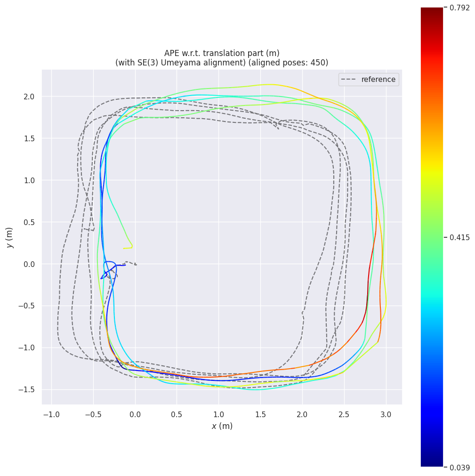Click the 'reference' label in the legend
The image size is (475, 476).
tap(378, 80)
